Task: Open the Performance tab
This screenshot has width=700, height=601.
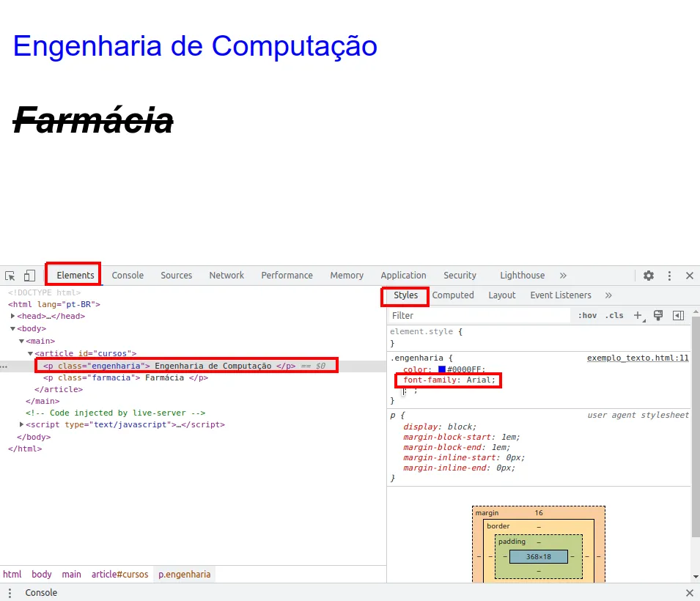Action: [287, 276]
